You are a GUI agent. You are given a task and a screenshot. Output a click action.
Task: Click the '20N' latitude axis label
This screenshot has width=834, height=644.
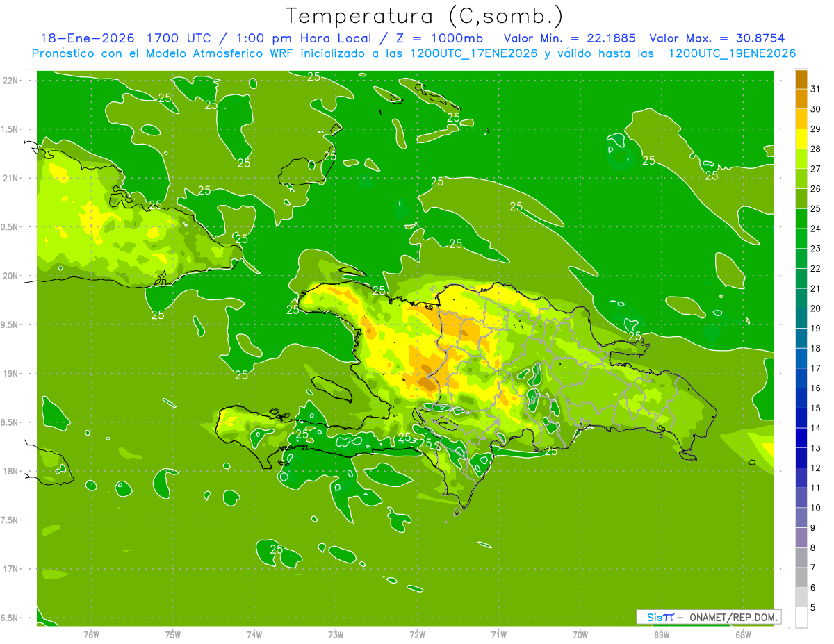pos(11,276)
